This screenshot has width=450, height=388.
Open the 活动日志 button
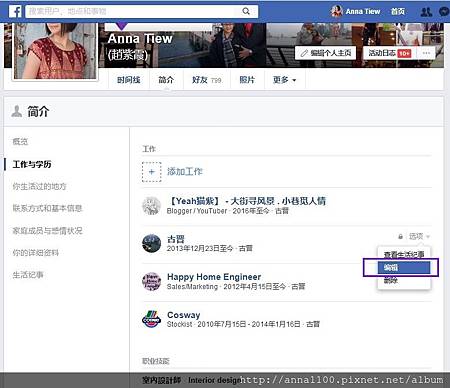(x=390, y=53)
